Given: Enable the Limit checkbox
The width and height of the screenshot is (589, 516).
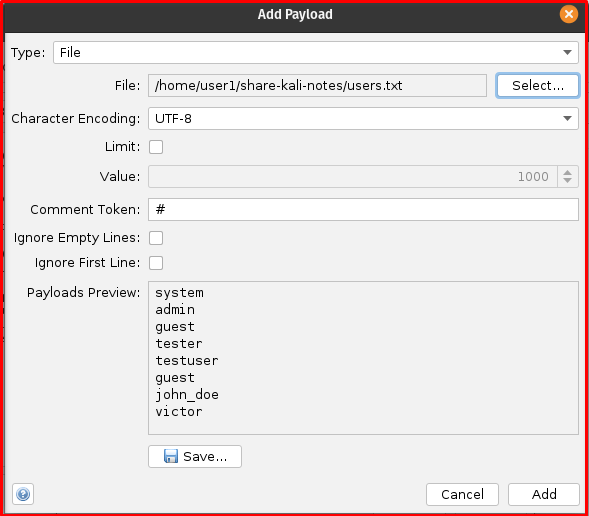Looking at the screenshot, I should 156,147.
